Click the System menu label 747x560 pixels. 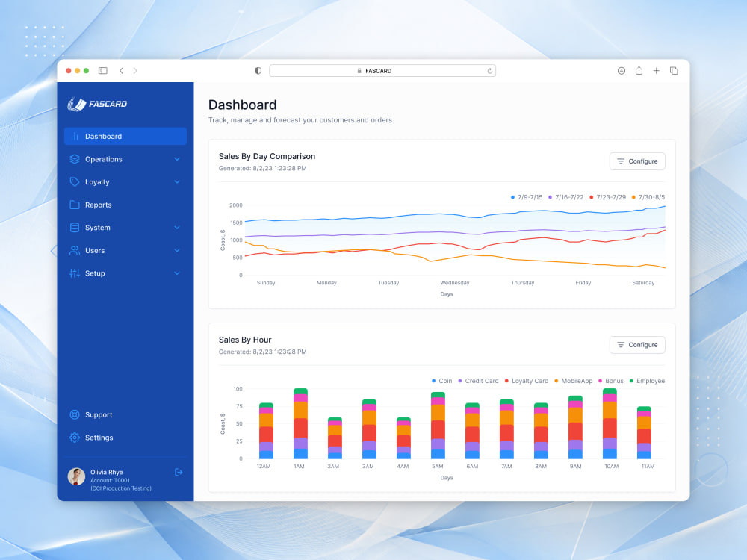tap(98, 228)
